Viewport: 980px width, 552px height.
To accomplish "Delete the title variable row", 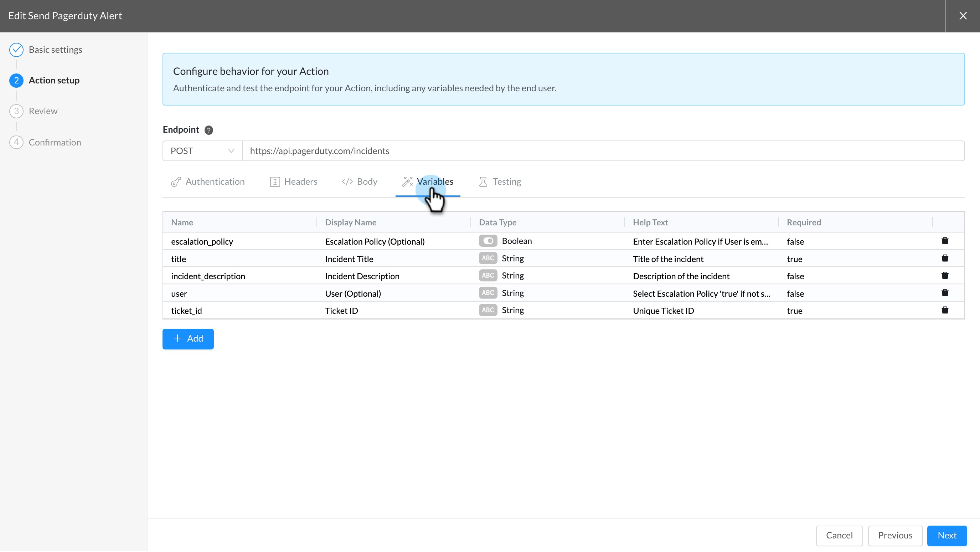I will coord(945,259).
